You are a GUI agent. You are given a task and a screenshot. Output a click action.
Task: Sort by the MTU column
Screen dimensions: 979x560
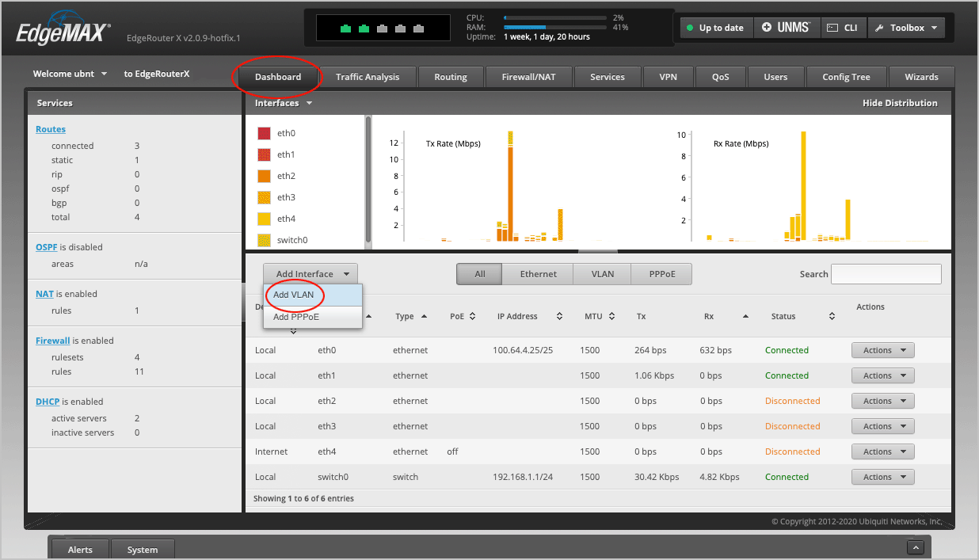point(599,316)
